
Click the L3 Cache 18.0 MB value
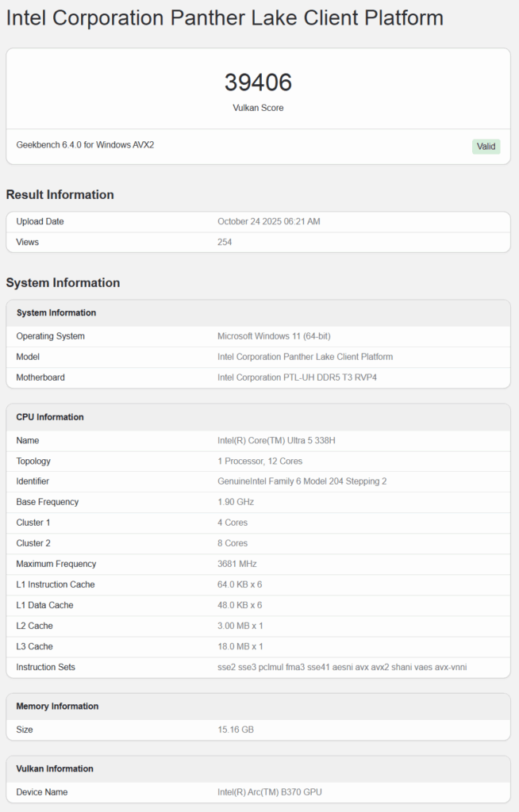tap(240, 647)
